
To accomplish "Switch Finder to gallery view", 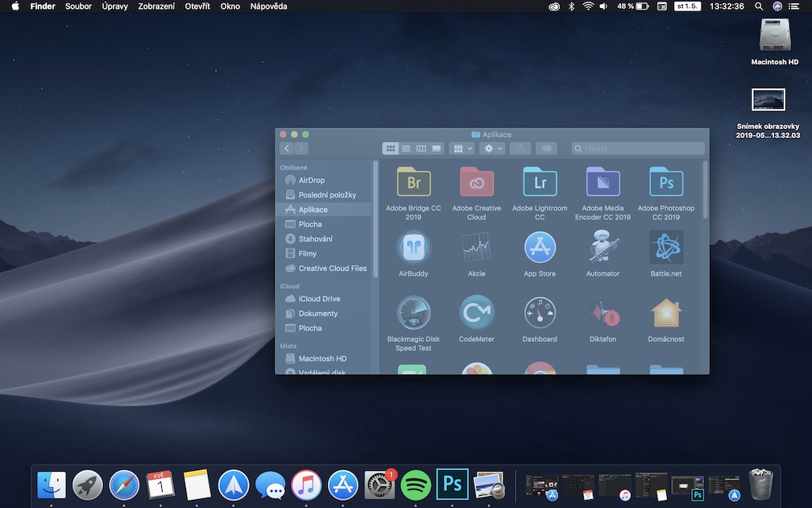I will (x=437, y=148).
